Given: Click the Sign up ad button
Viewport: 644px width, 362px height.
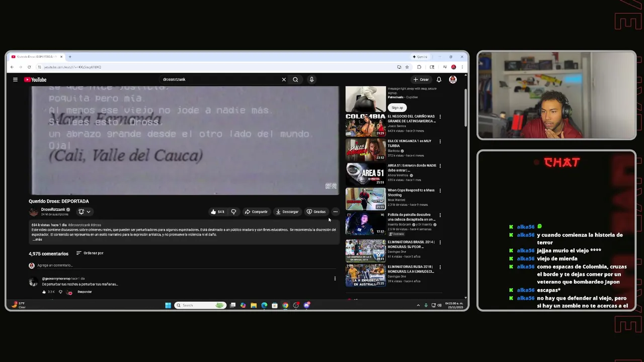Looking at the screenshot, I should [397, 108].
